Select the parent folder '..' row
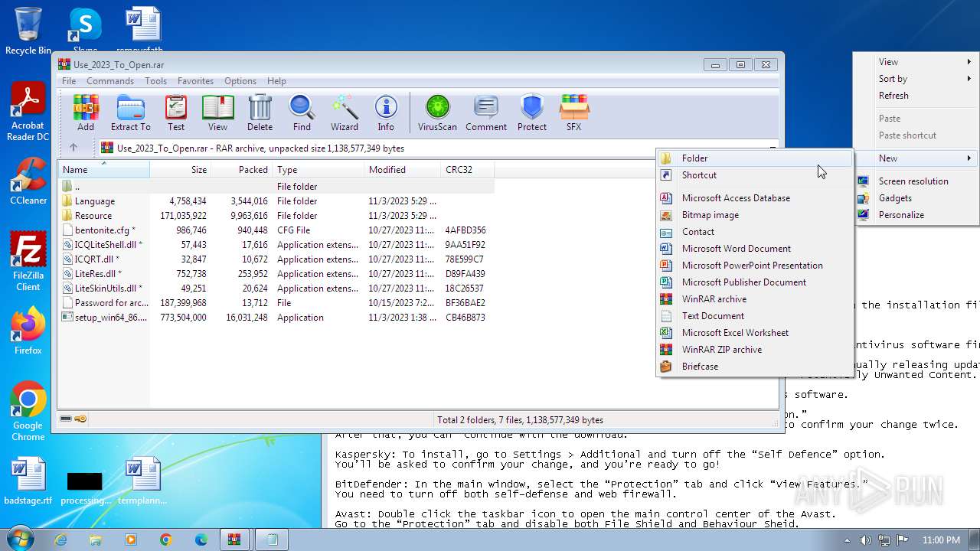Viewport: 980px width, 551px height. pyautogui.click(x=276, y=187)
